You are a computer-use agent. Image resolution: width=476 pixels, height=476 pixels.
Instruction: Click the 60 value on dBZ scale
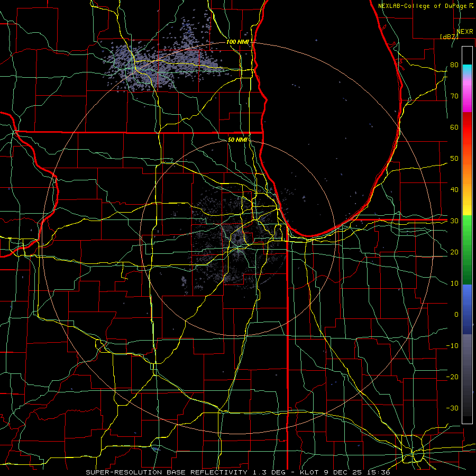(454, 127)
